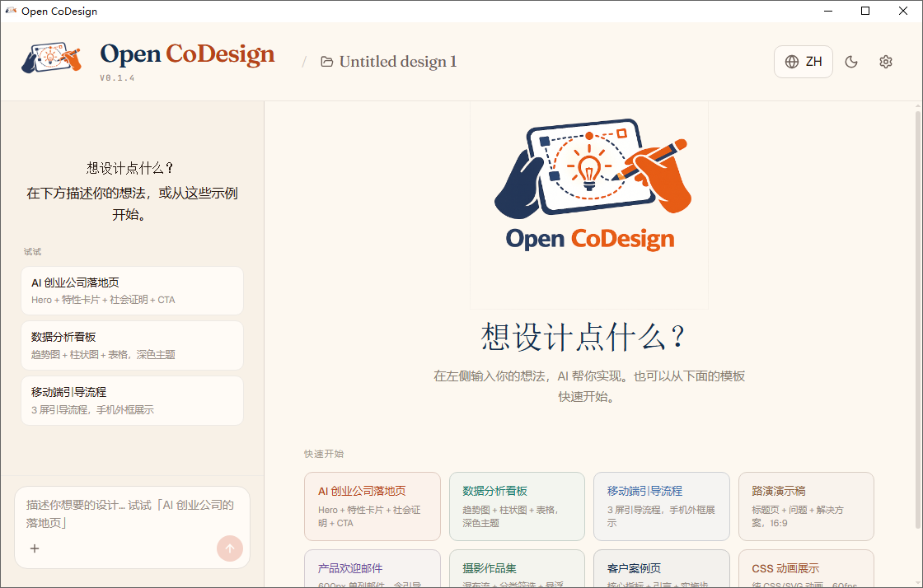The width and height of the screenshot is (923, 588).
Task: Toggle dark mode with the moon icon
Action: [851, 61]
